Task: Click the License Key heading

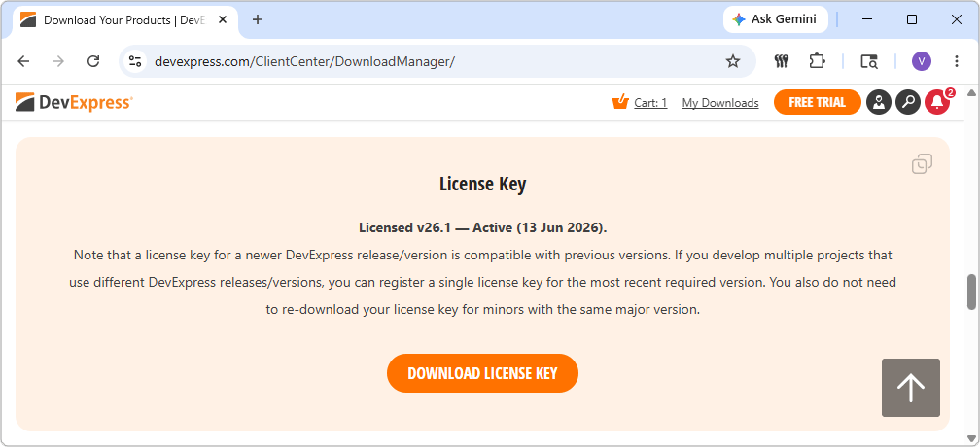Action: pos(482,185)
